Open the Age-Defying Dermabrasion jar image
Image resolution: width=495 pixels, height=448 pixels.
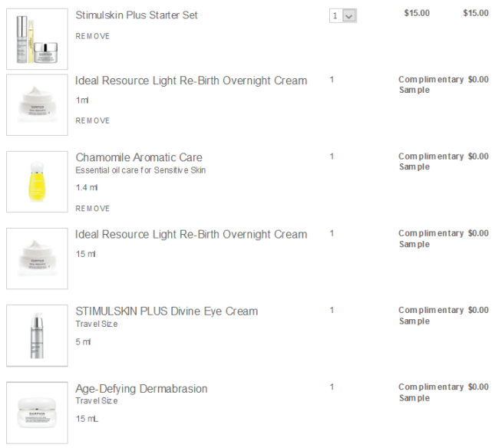tap(37, 412)
